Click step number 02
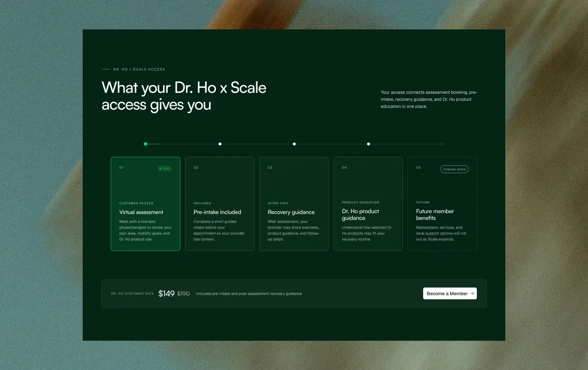This screenshot has height=370, width=588. pos(196,167)
